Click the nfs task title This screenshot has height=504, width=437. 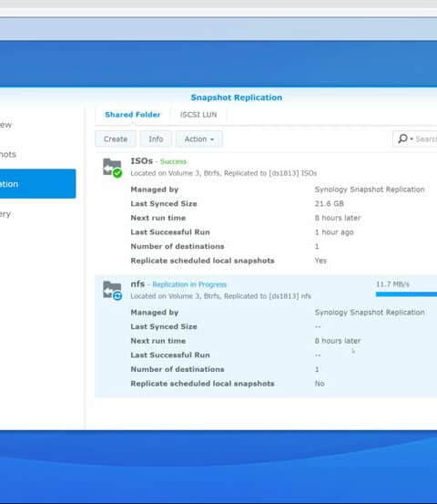coord(137,284)
